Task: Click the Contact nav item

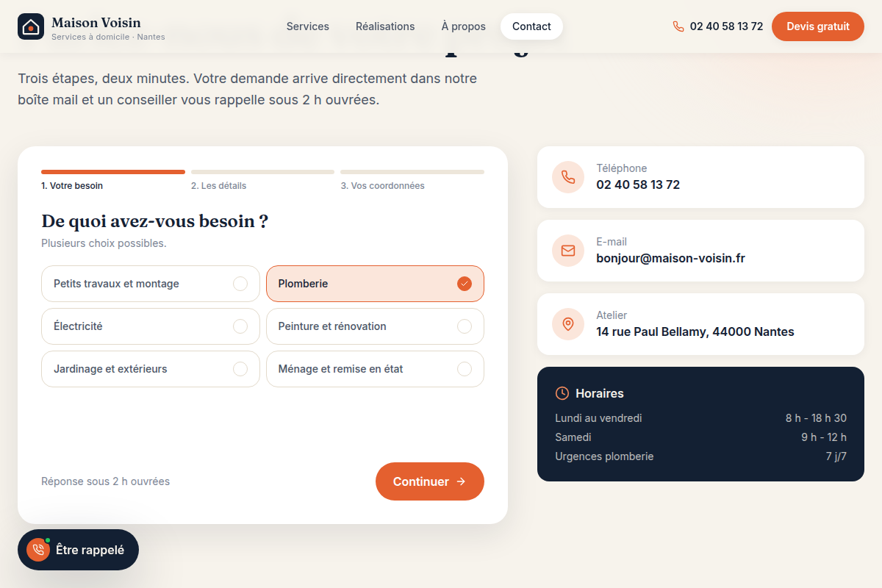Action: point(531,26)
